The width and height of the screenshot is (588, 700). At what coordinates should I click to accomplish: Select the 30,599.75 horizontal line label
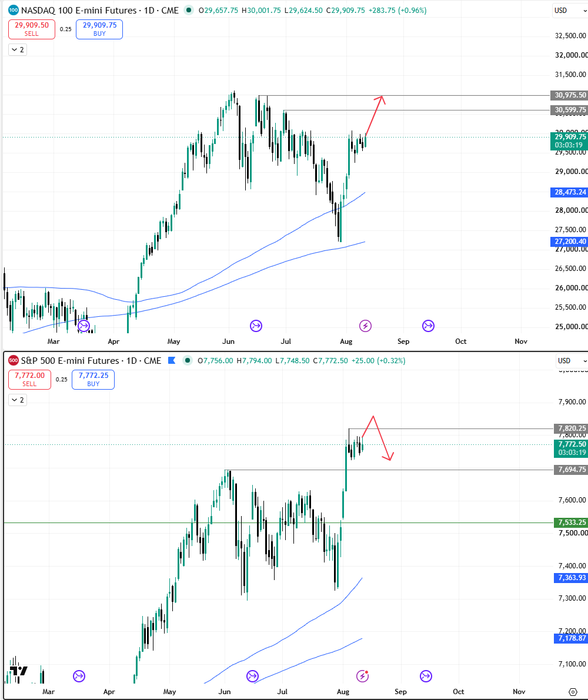570,110
